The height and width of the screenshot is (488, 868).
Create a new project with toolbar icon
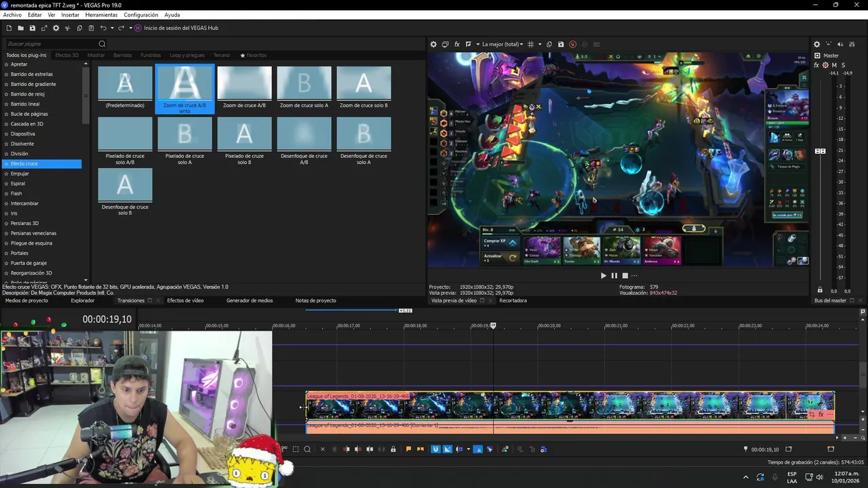(x=9, y=28)
